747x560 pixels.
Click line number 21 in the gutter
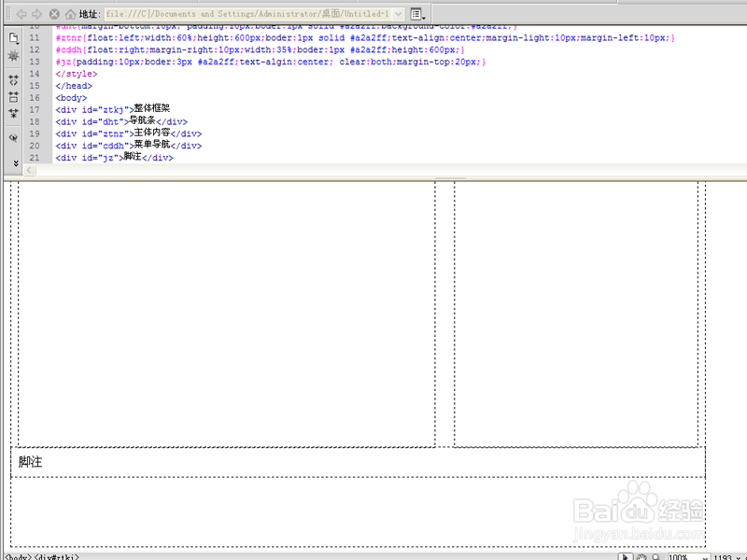(35, 158)
